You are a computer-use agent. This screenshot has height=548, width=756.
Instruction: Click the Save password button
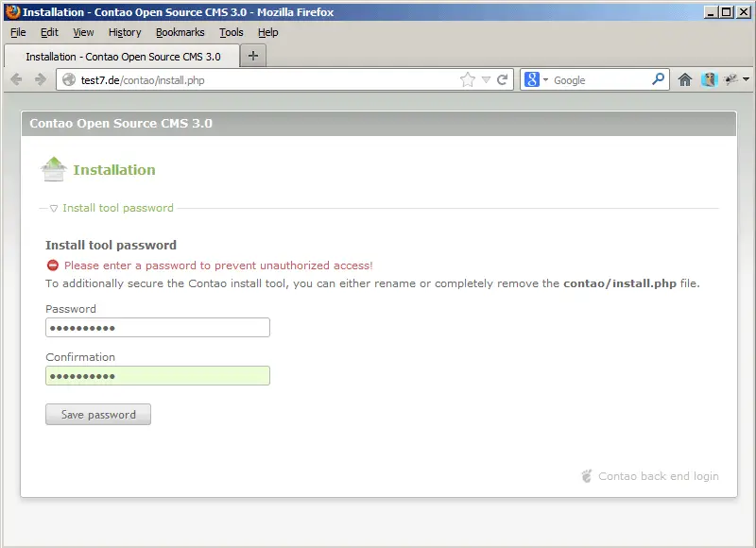(x=98, y=415)
